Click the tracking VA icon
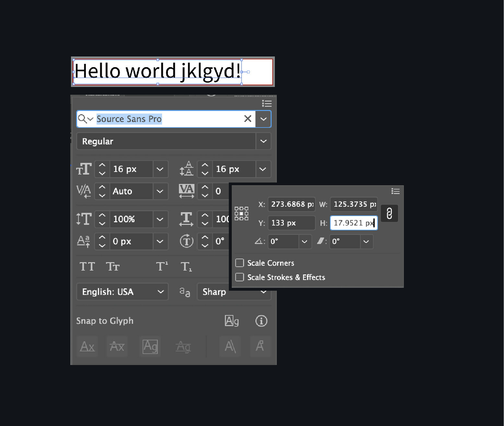This screenshot has width=504, height=426. click(186, 191)
